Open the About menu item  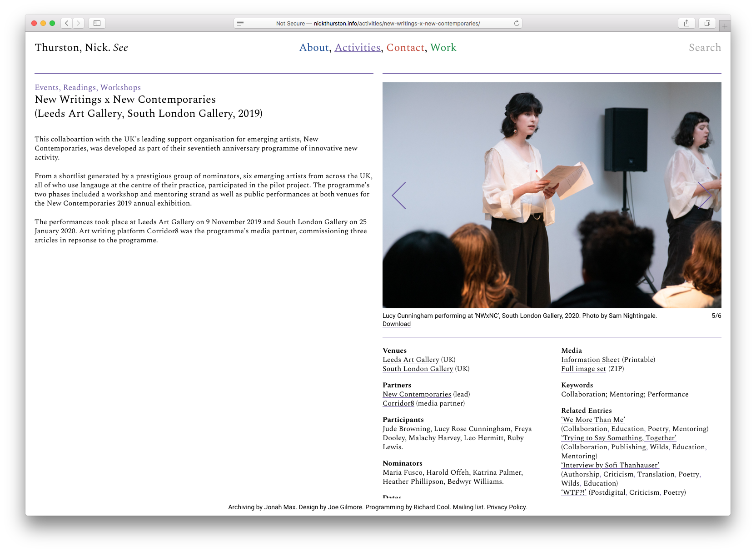point(314,48)
